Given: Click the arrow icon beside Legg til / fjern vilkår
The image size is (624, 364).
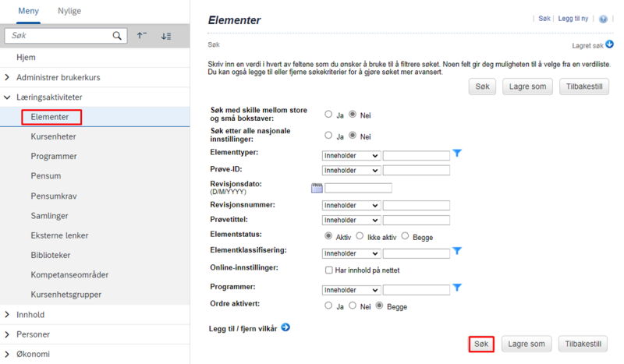Looking at the screenshot, I should click(285, 327).
